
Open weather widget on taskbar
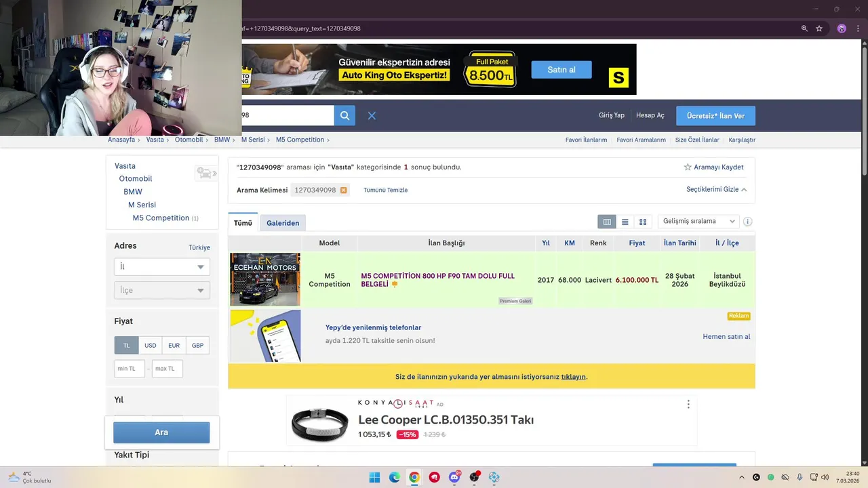(x=30, y=477)
